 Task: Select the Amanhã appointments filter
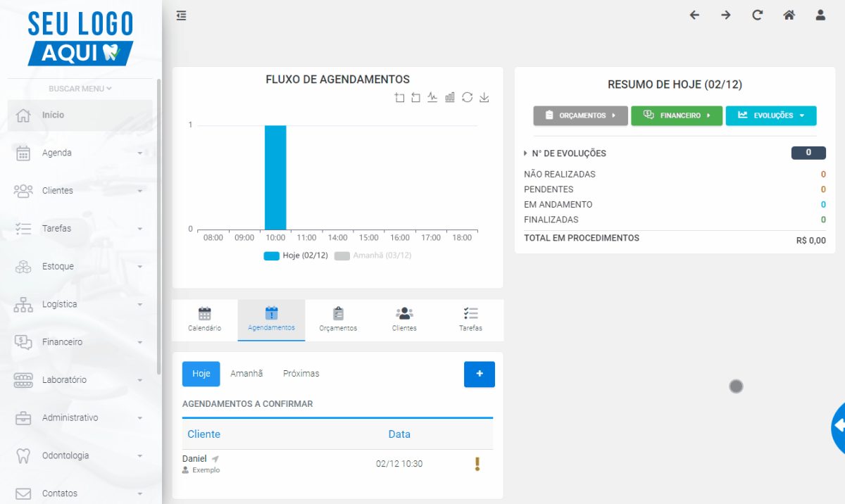coord(246,374)
